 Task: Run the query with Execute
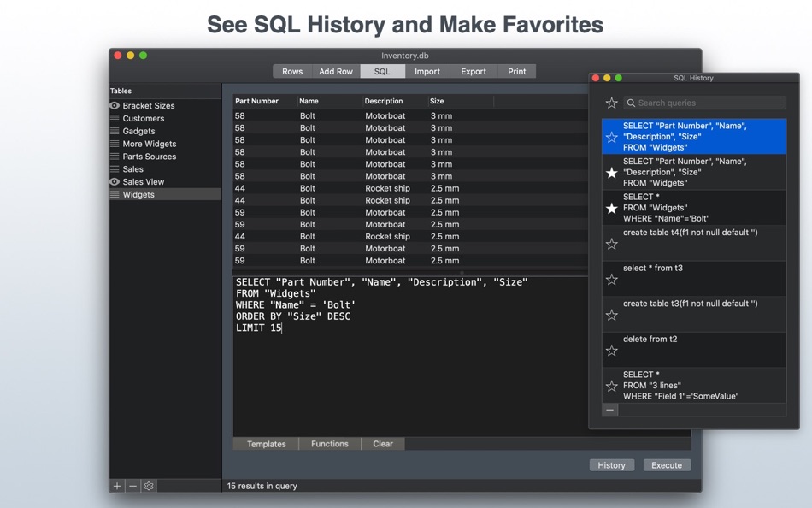(x=667, y=465)
